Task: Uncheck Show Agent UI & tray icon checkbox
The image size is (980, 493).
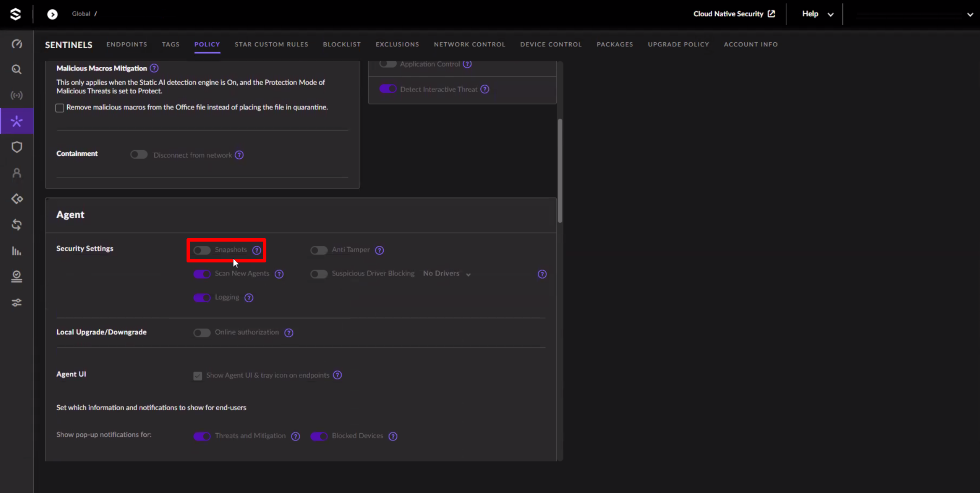Action: [198, 376]
